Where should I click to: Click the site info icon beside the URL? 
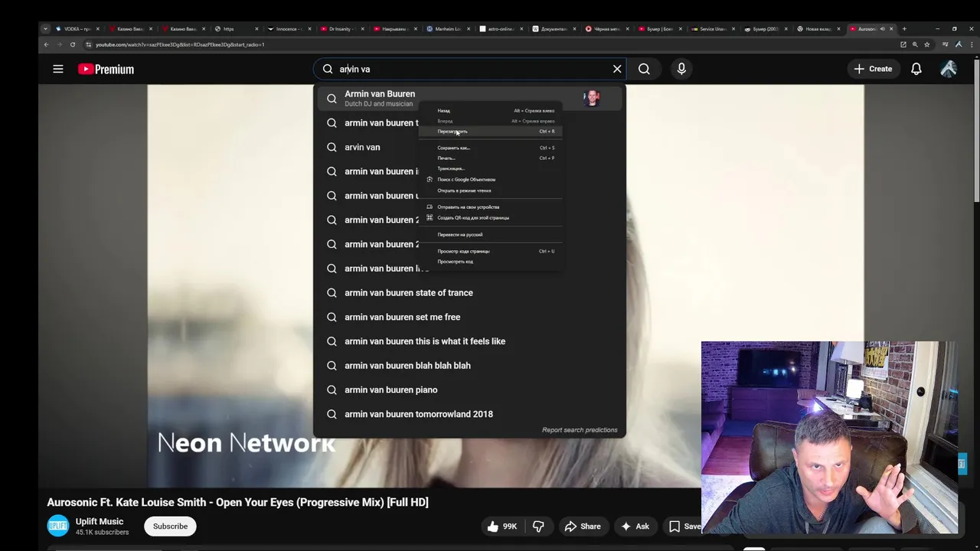pos(88,44)
